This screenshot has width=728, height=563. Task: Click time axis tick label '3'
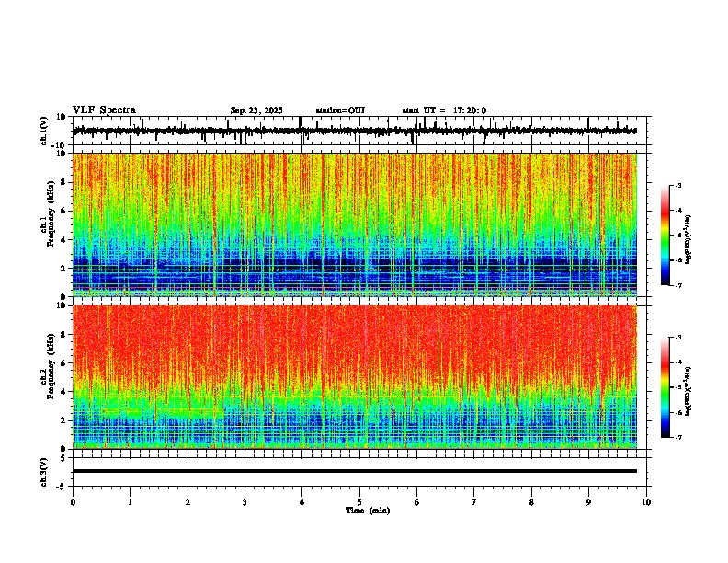245,502
